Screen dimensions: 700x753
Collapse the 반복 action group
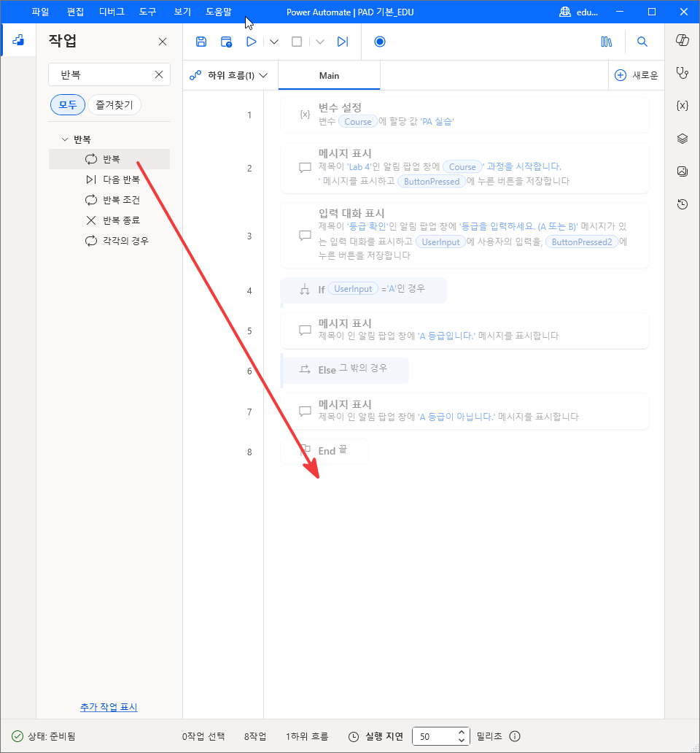point(65,139)
